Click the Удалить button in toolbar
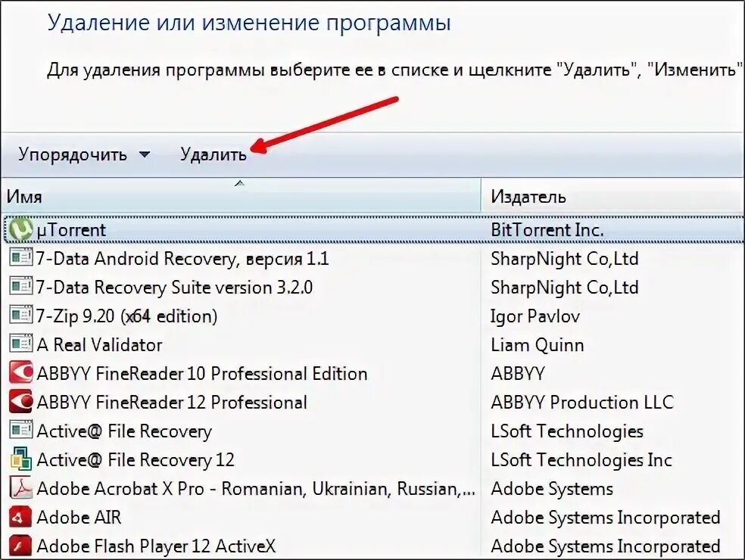The image size is (745, 560). (x=214, y=154)
